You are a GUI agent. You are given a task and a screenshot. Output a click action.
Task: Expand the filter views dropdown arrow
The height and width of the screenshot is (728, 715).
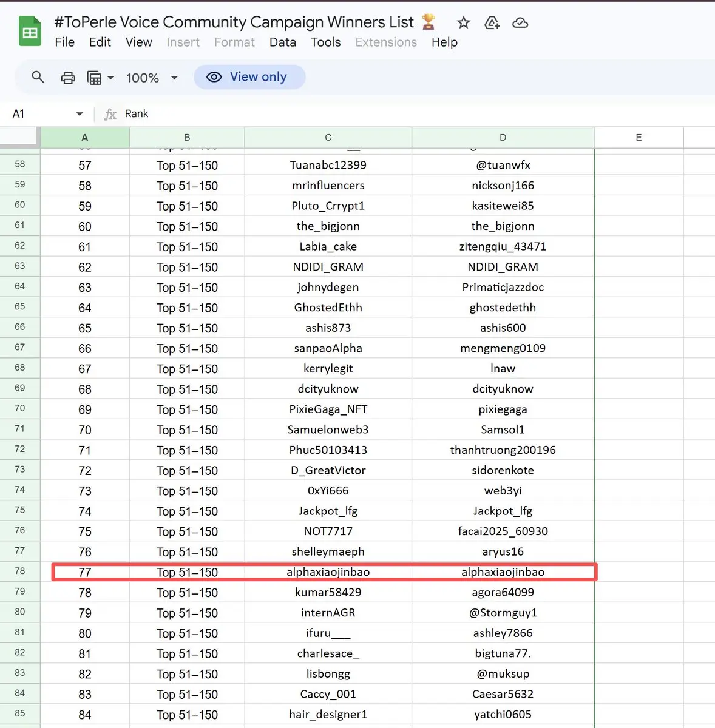pos(110,78)
